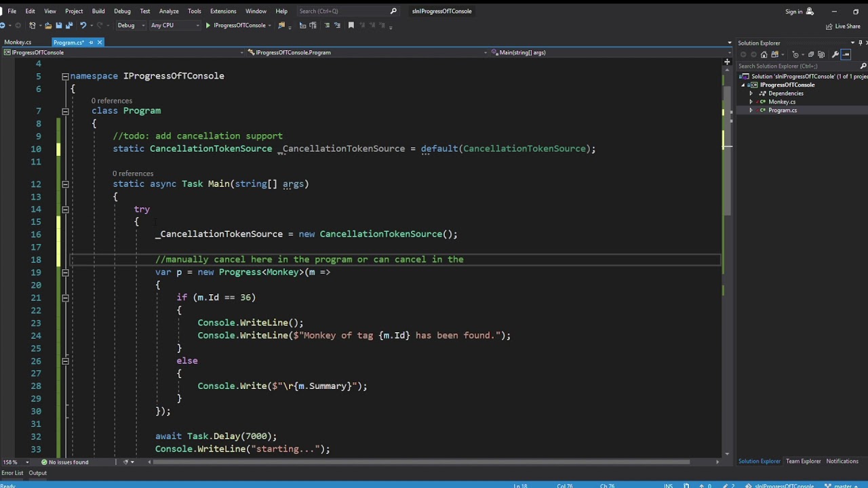Expand the Dependencies node in Solution Explorer
Viewport: 868px width, 488px height.
(751, 94)
